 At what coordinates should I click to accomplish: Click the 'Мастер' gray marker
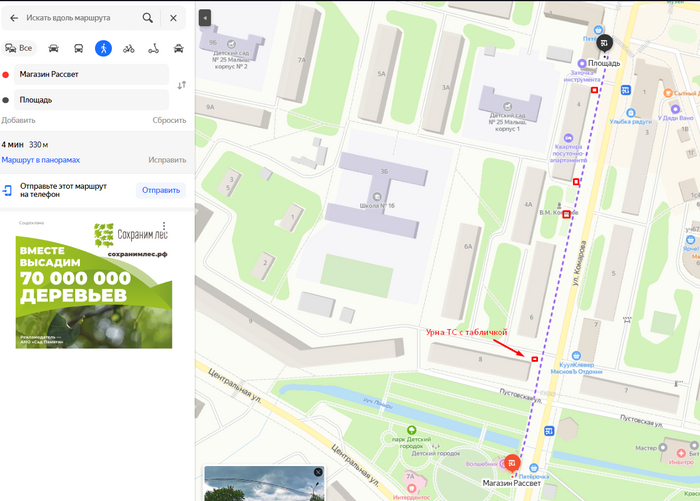point(662,447)
